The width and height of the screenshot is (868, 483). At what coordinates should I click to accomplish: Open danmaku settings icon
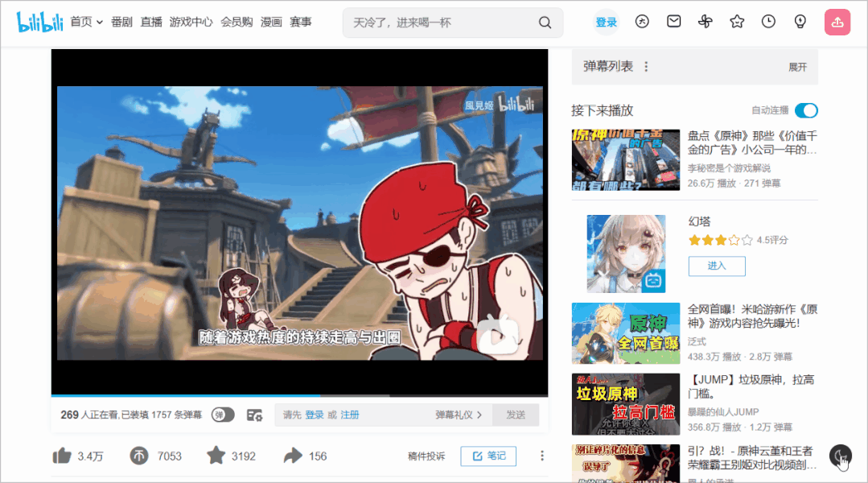pyautogui.click(x=255, y=415)
